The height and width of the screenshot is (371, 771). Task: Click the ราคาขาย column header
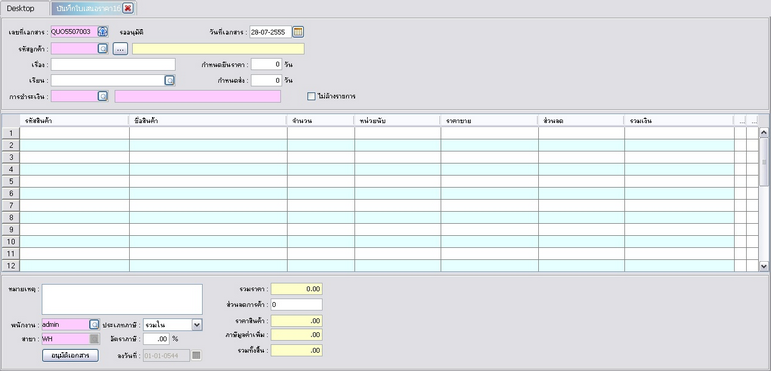489,120
